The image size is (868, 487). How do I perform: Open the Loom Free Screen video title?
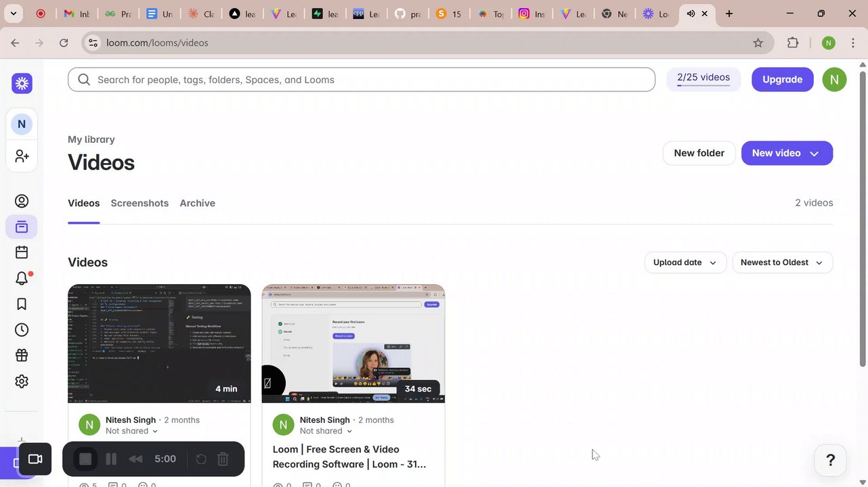pyautogui.click(x=349, y=457)
